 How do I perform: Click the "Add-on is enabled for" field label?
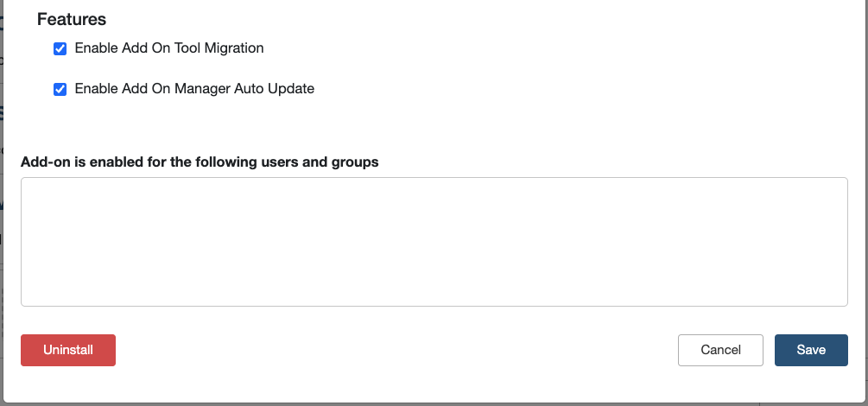(200, 162)
